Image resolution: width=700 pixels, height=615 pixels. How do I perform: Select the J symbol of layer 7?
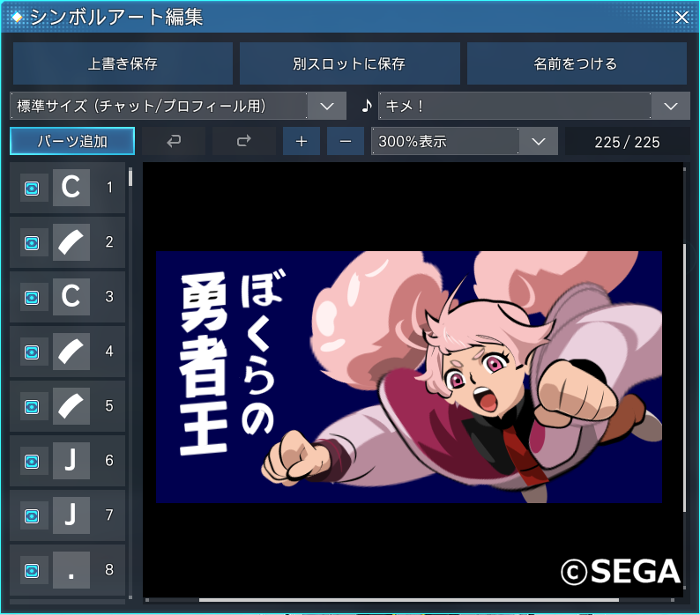[71, 515]
